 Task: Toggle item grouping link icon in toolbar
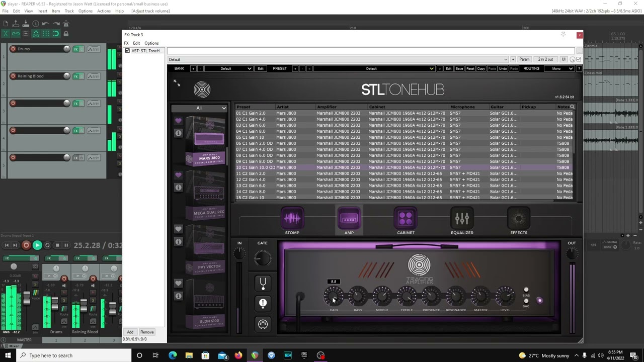pyautogui.click(x=16, y=34)
